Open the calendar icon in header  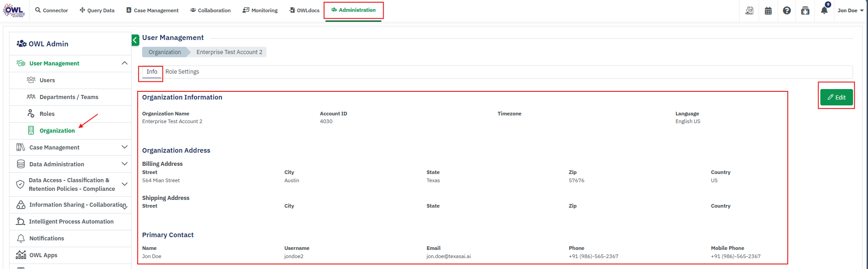pyautogui.click(x=768, y=10)
